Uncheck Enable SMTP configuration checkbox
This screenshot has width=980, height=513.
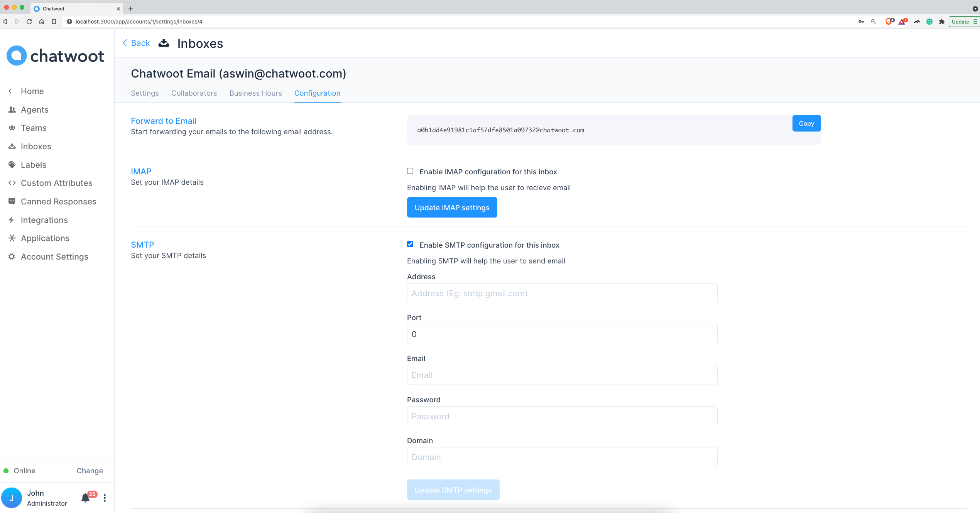click(410, 244)
